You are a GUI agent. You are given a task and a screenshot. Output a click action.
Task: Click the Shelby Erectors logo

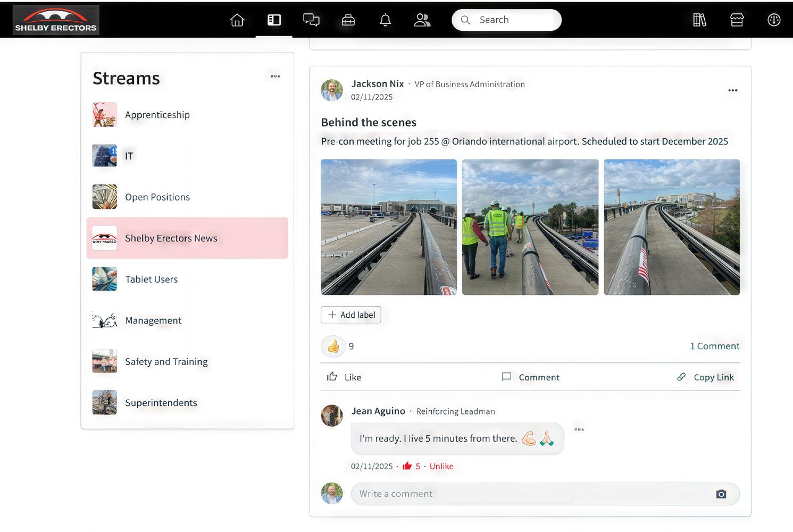click(x=56, y=20)
